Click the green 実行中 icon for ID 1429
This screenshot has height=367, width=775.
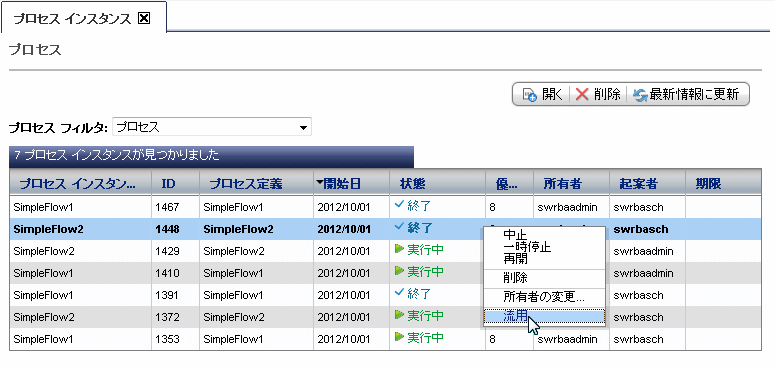pos(399,249)
